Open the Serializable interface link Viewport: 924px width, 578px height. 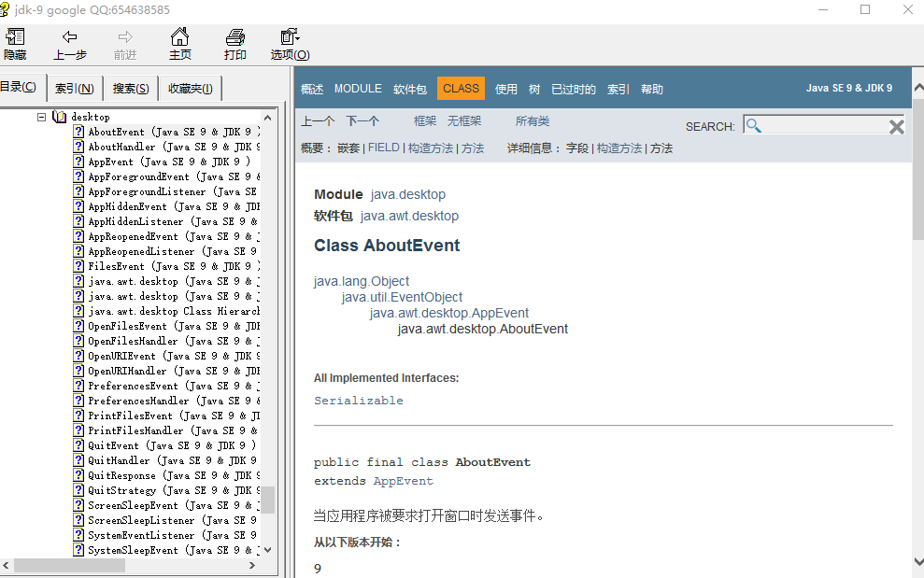coord(359,401)
